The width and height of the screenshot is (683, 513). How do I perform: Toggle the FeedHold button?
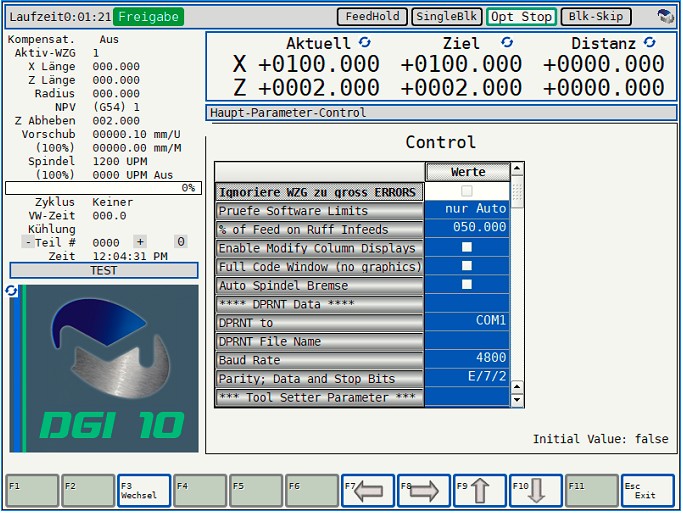(x=372, y=17)
